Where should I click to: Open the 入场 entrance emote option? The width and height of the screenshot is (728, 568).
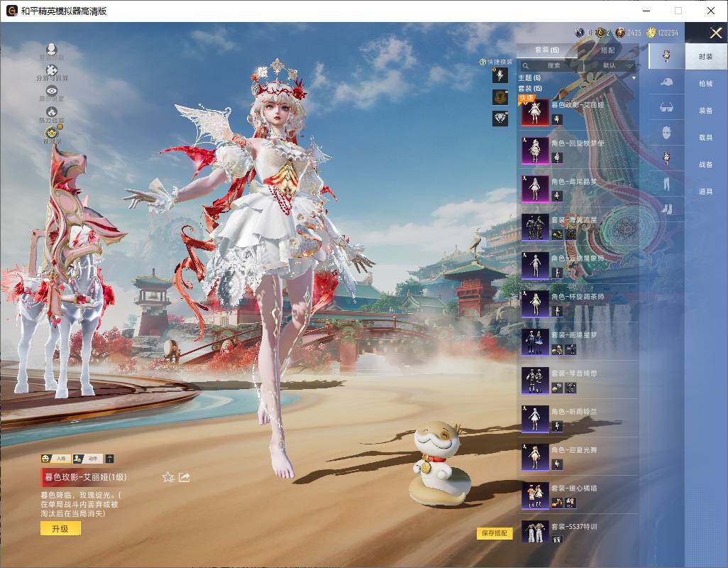(x=56, y=459)
